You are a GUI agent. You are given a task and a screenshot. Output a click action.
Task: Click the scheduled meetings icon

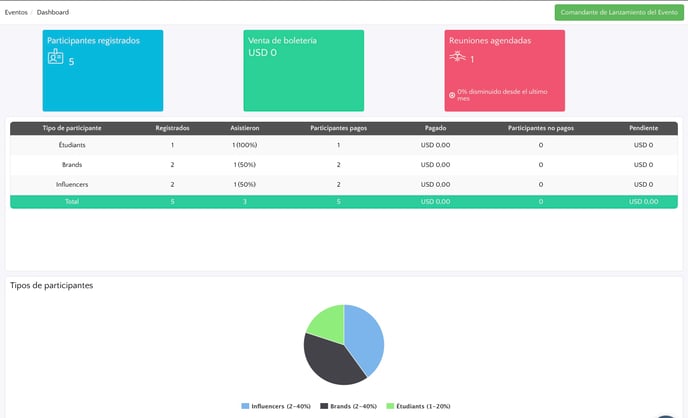click(x=458, y=58)
